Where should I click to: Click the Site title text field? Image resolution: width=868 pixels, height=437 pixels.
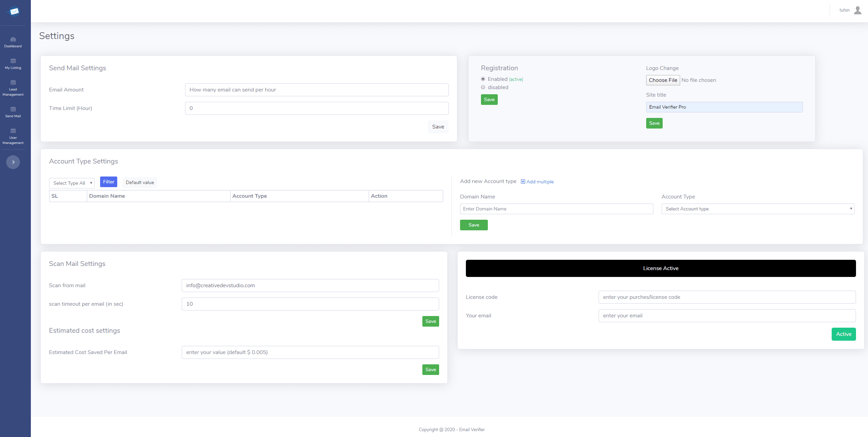click(x=724, y=107)
